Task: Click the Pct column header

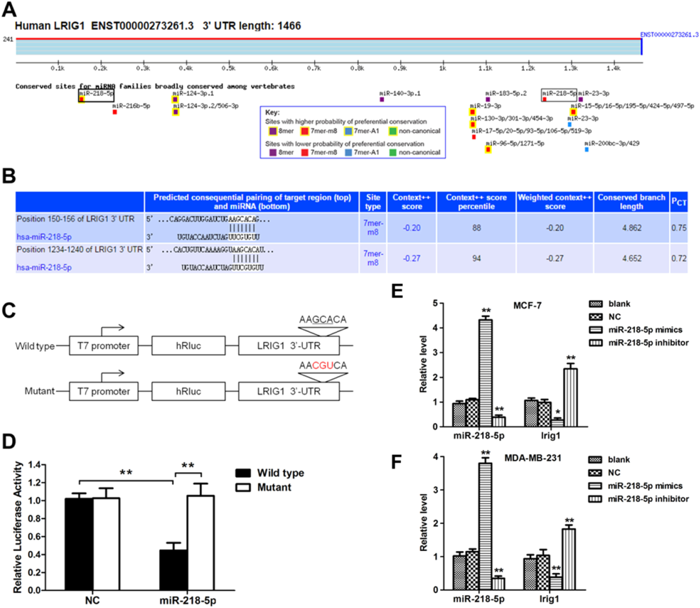Action: click(679, 202)
